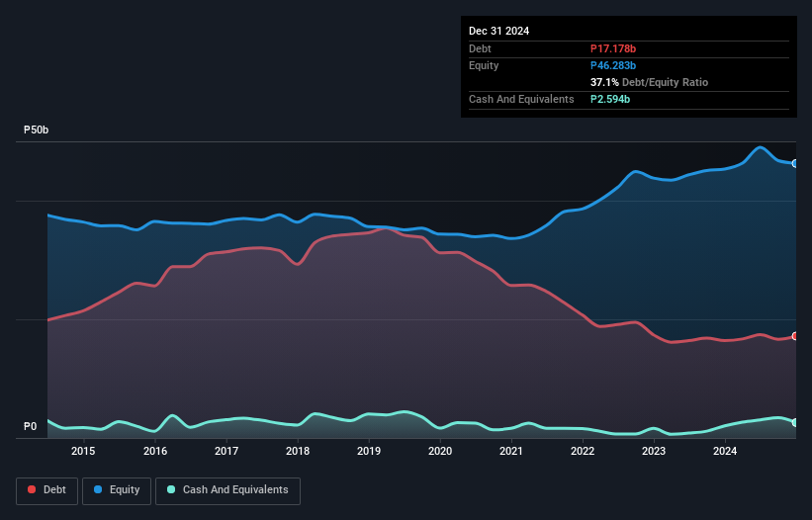The width and height of the screenshot is (812, 520).
Task: Click the 2023 x-axis label
Action: click(654, 451)
